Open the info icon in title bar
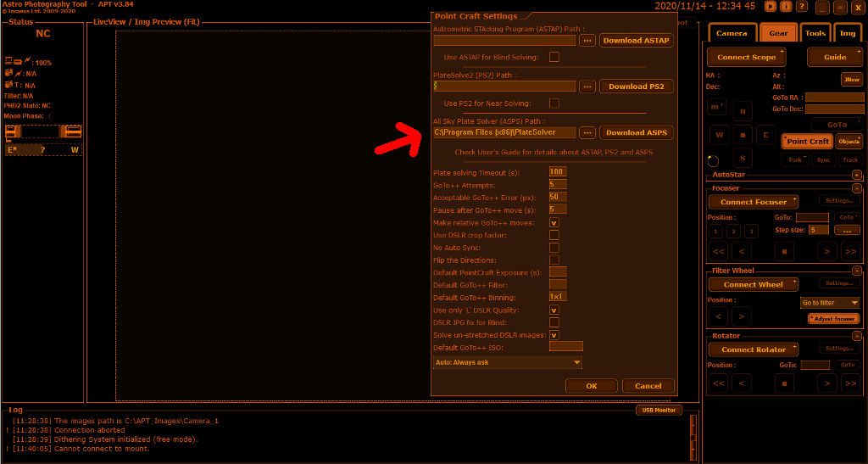Viewport: 868px width, 464px height. tap(787, 7)
